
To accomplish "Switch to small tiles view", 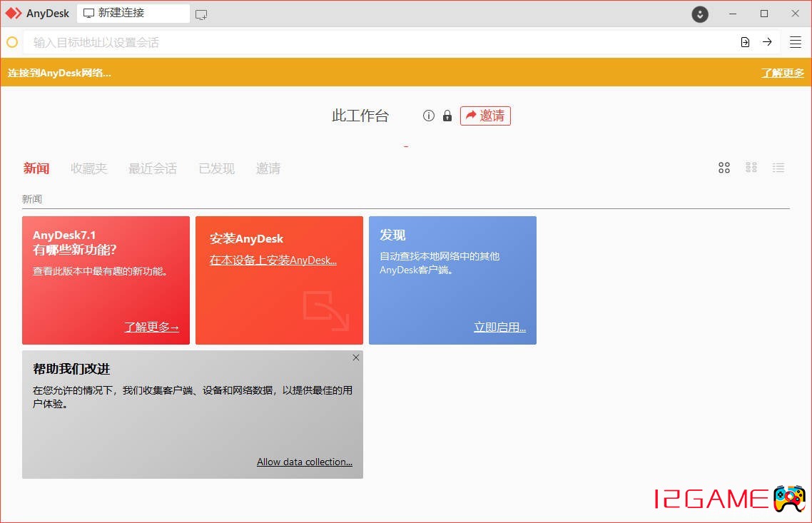I will click(751, 167).
